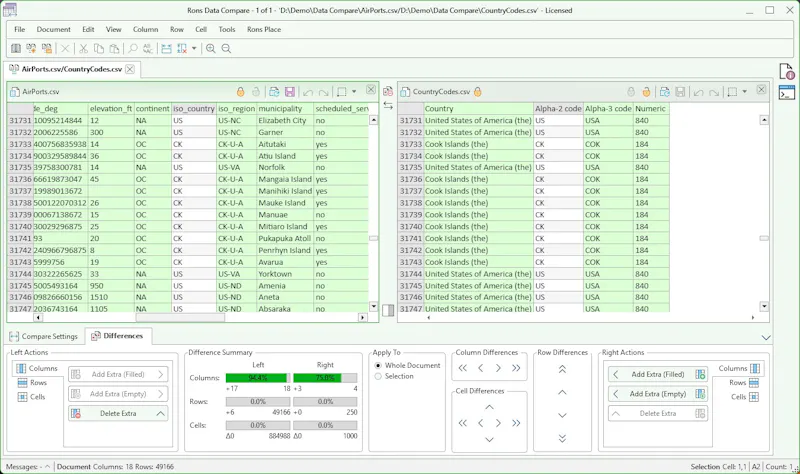
Task: Click the undo arrow in AirPorts.csv panel
Action: (308, 92)
